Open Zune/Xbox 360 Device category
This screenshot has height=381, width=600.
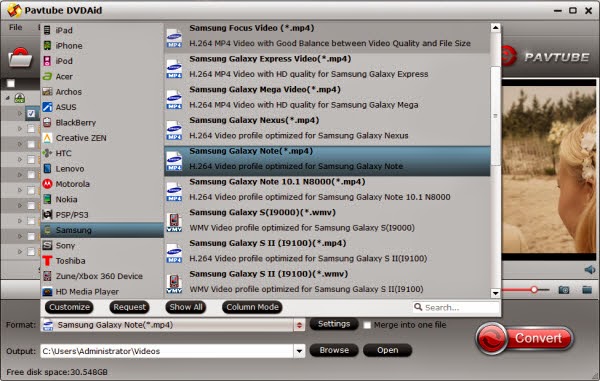(x=102, y=276)
